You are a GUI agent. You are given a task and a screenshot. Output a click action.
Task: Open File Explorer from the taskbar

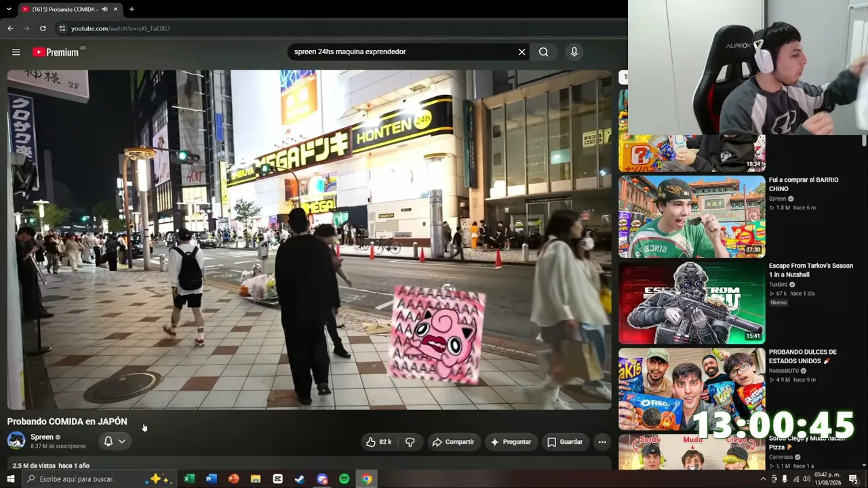click(x=256, y=479)
